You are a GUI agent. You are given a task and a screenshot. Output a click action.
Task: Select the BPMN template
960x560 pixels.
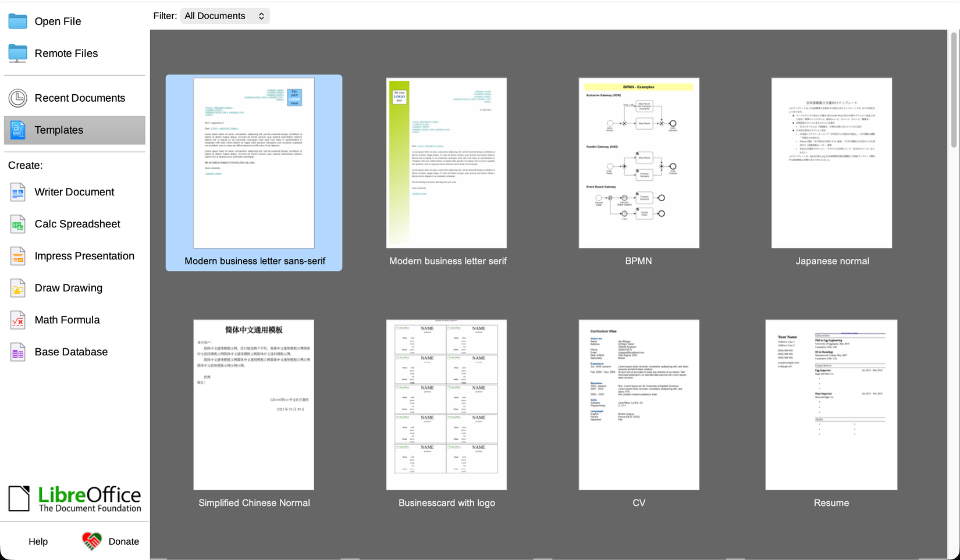click(x=638, y=163)
